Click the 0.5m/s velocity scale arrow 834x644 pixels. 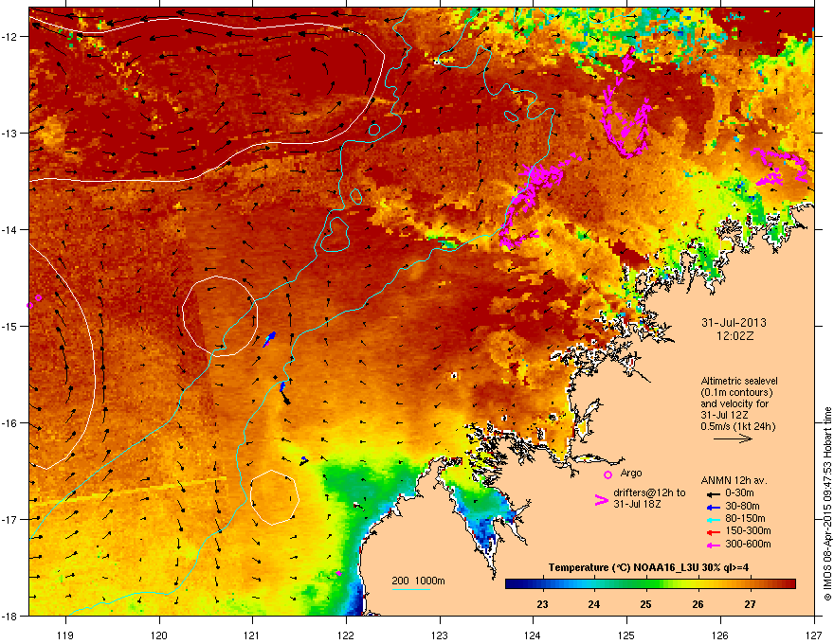pyautogui.click(x=733, y=438)
